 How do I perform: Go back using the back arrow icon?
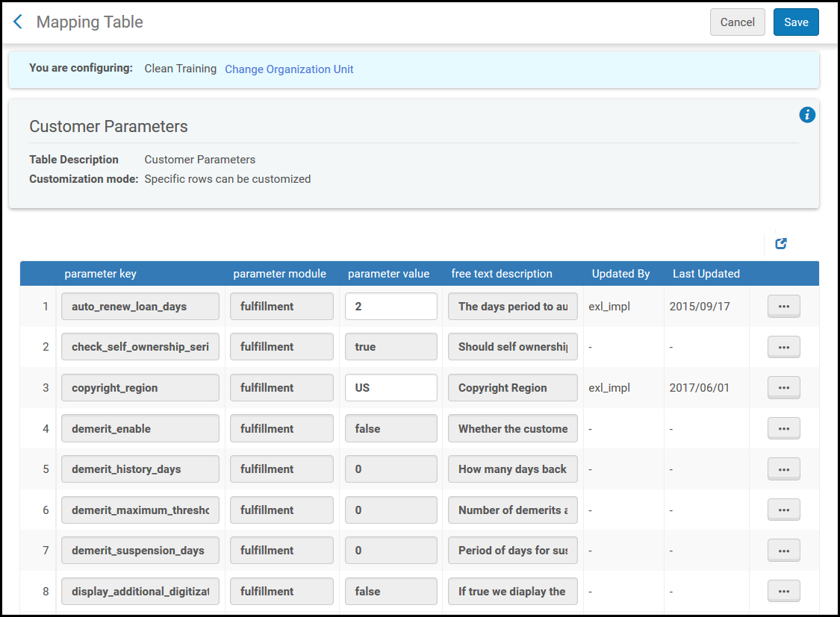tap(18, 22)
